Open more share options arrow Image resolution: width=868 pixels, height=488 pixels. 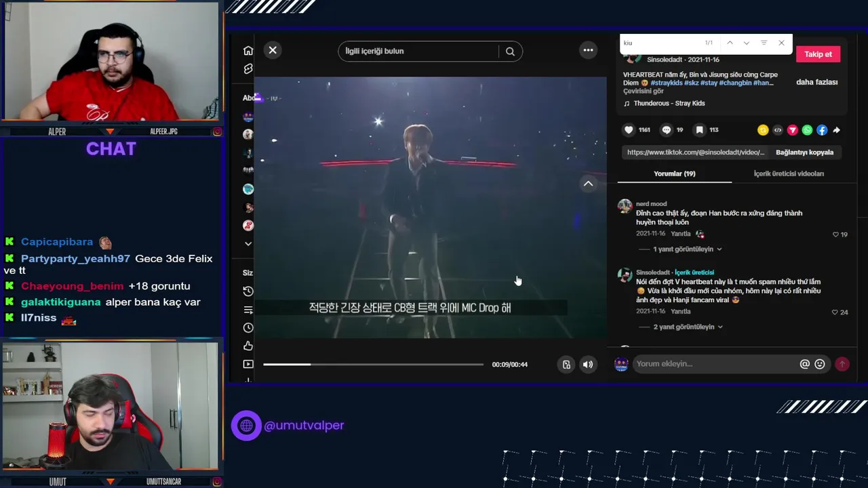click(x=836, y=130)
